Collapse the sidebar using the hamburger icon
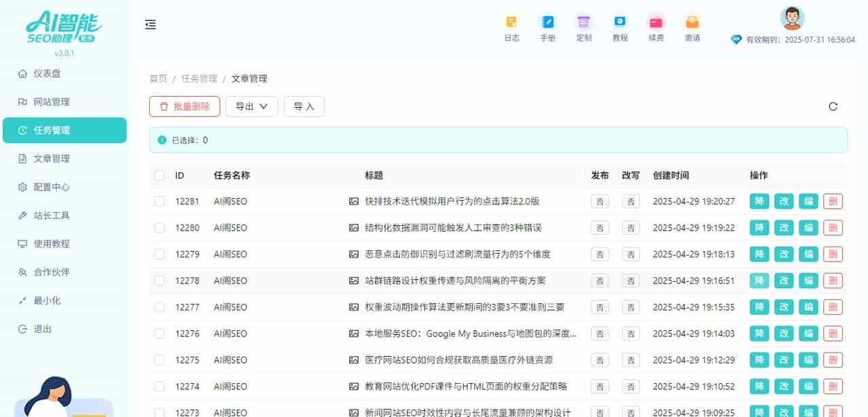The height and width of the screenshot is (417, 868). tap(150, 24)
